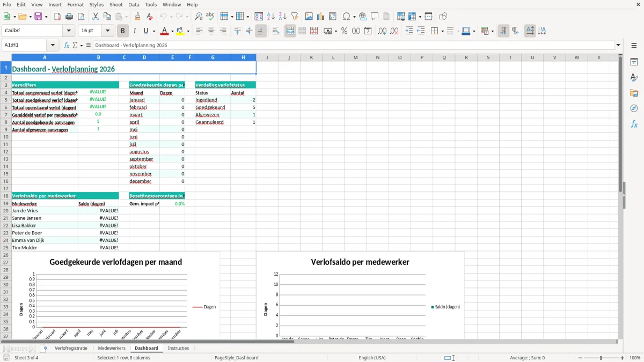Click Insert Chart icon
This screenshot has height=362, width=644.
[321, 17]
